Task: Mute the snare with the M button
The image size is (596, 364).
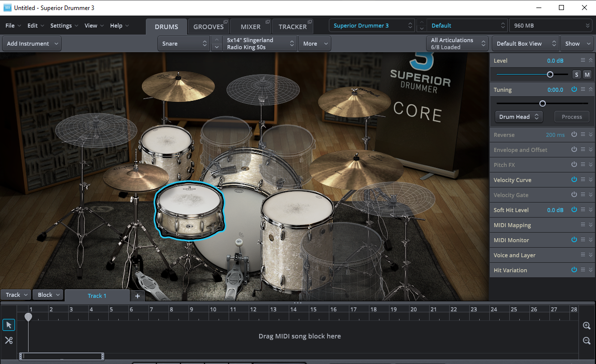Action: click(587, 74)
